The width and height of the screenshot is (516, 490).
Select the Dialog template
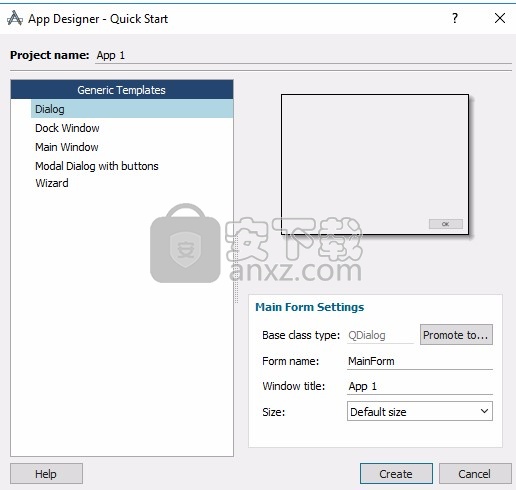[132, 109]
